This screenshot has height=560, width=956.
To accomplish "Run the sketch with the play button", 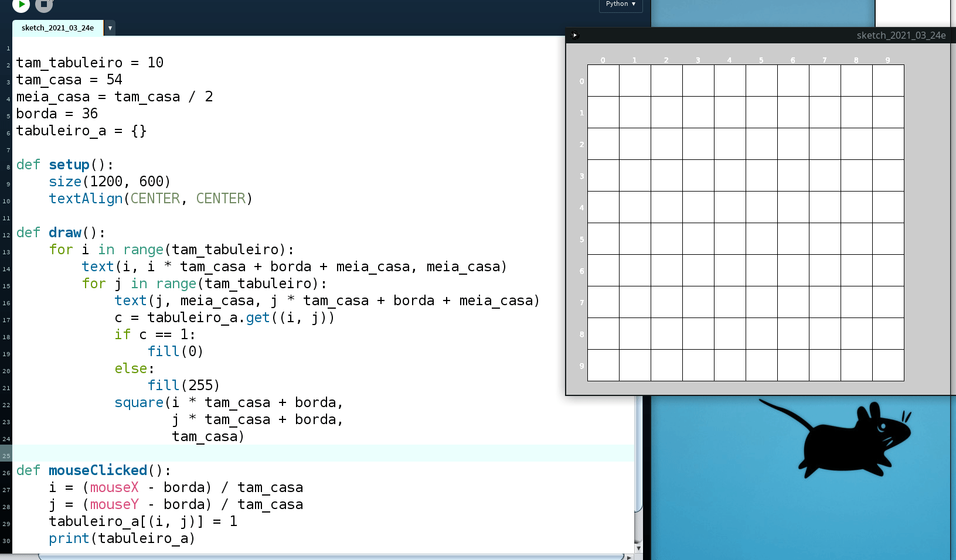I will click(21, 4).
